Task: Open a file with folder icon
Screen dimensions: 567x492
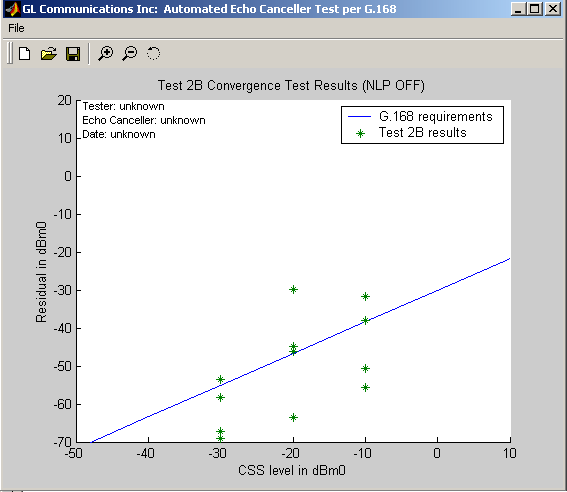Action: [48, 54]
